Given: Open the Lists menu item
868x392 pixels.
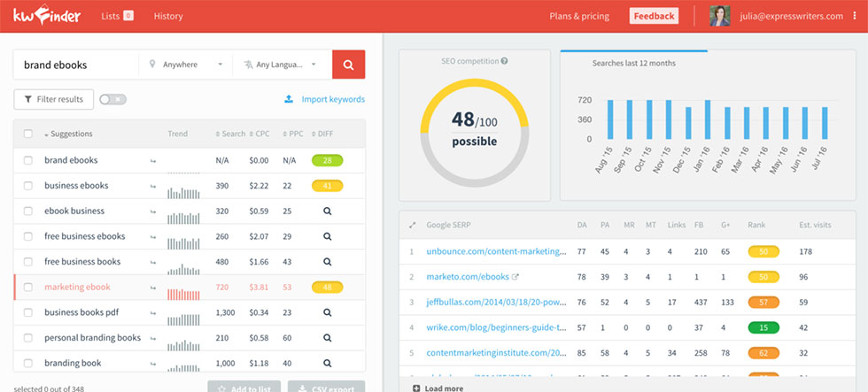Looking at the screenshot, I should (x=117, y=16).
